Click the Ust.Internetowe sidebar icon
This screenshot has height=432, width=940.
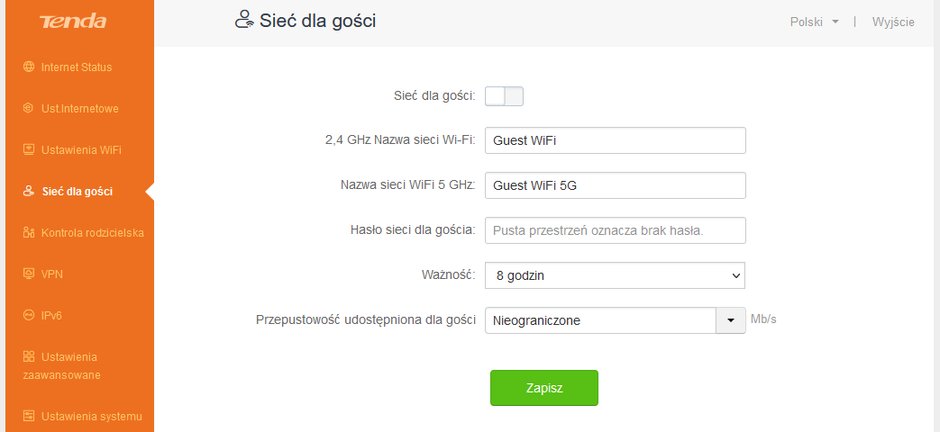coord(28,108)
